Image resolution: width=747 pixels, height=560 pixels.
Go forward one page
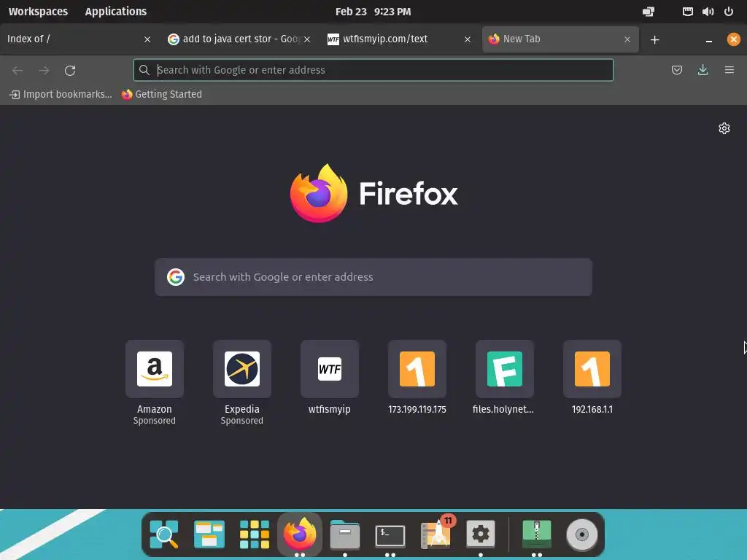pyautogui.click(x=44, y=71)
